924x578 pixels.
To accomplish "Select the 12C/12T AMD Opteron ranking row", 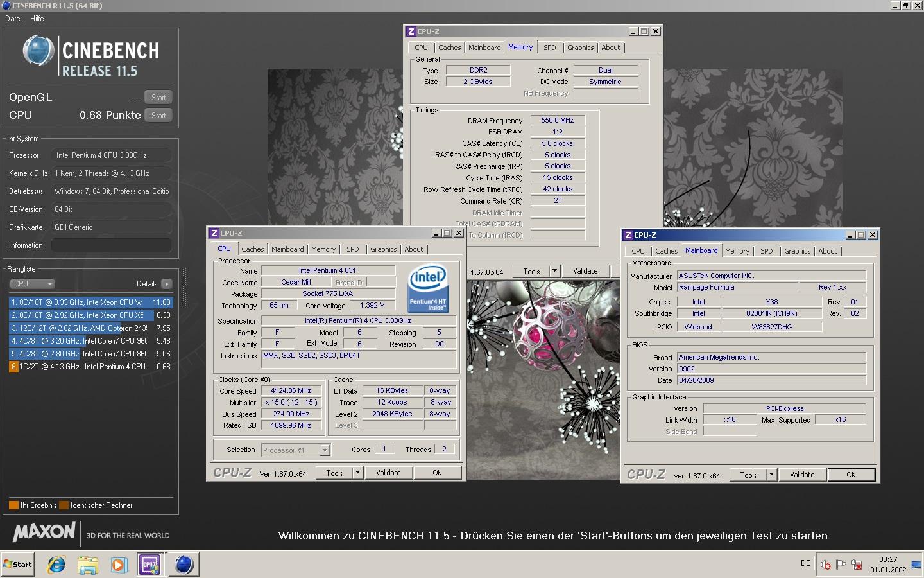I will (x=90, y=328).
